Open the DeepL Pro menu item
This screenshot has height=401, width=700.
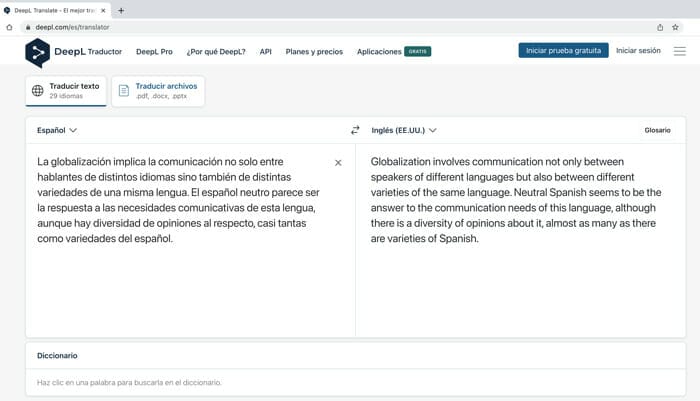[x=154, y=52]
